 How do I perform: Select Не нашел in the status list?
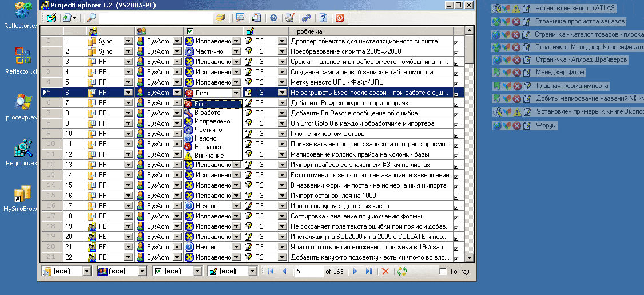213,147
